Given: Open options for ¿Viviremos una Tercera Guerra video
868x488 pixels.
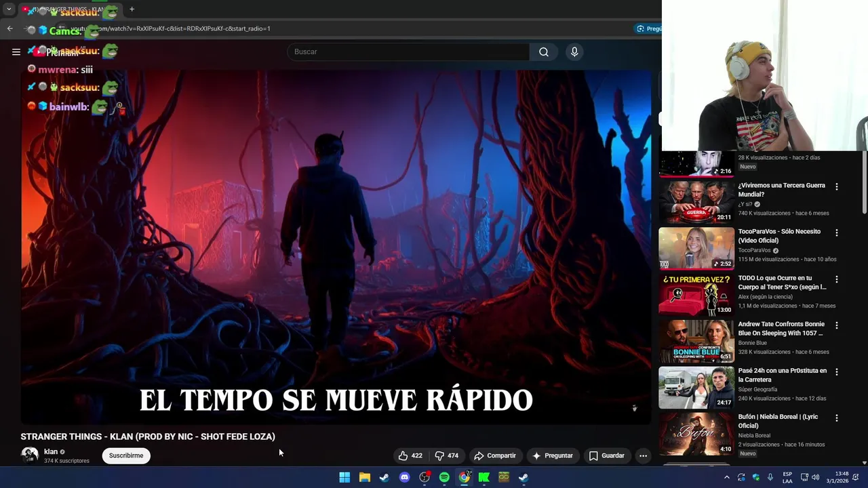Looking at the screenshot, I should click(836, 186).
